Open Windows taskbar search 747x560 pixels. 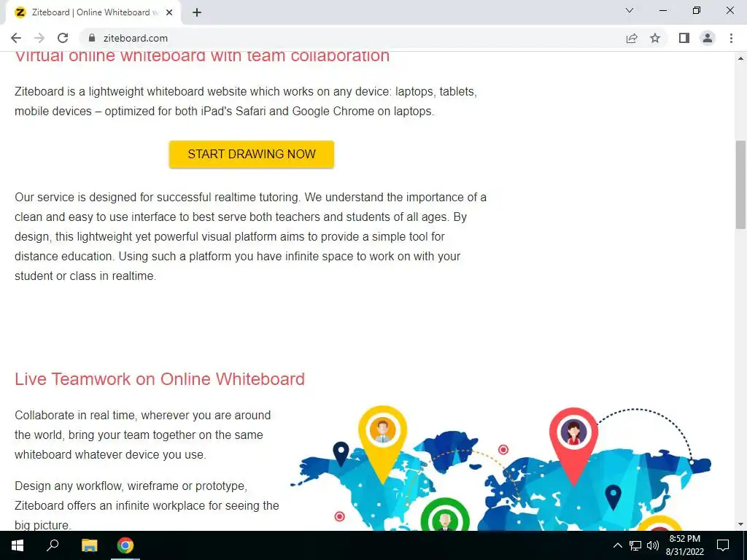53,545
